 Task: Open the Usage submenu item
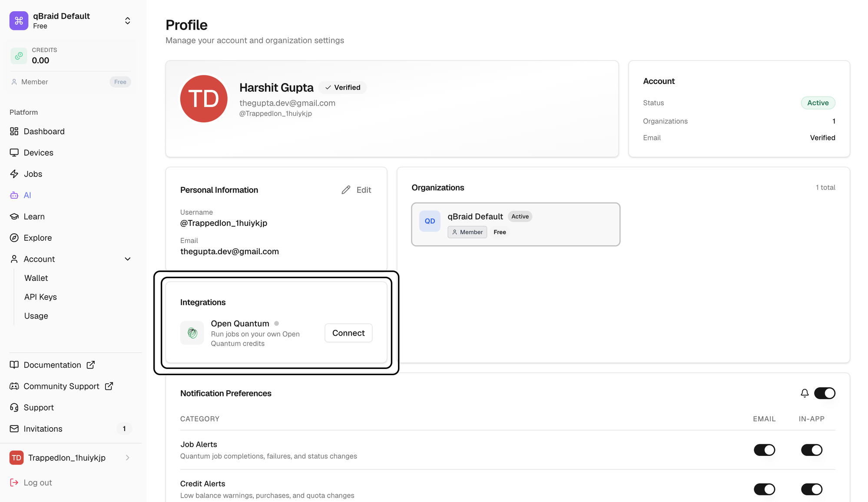coord(36,316)
